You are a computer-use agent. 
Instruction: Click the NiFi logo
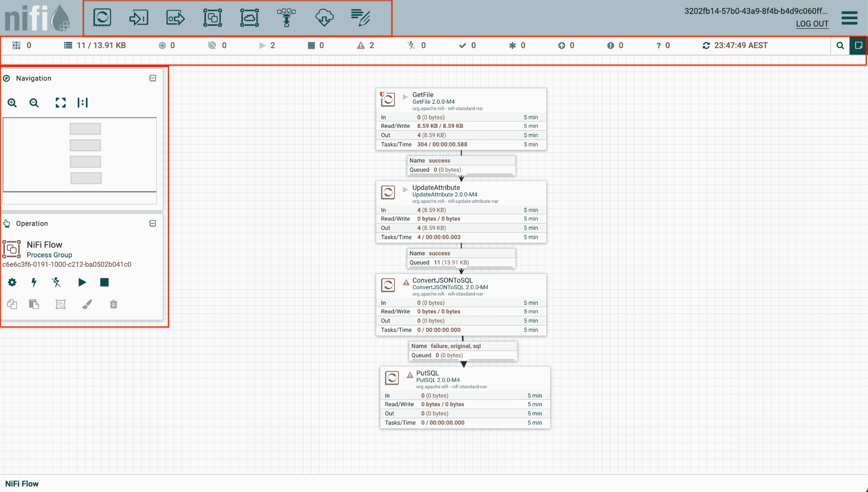point(37,18)
